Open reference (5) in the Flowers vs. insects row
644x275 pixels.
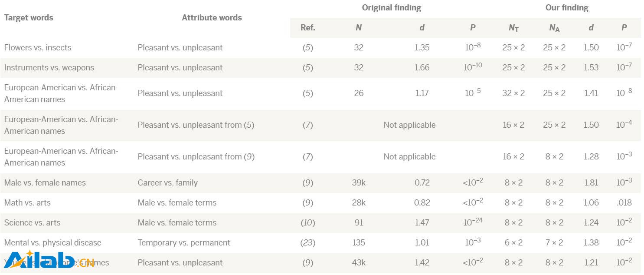308,48
